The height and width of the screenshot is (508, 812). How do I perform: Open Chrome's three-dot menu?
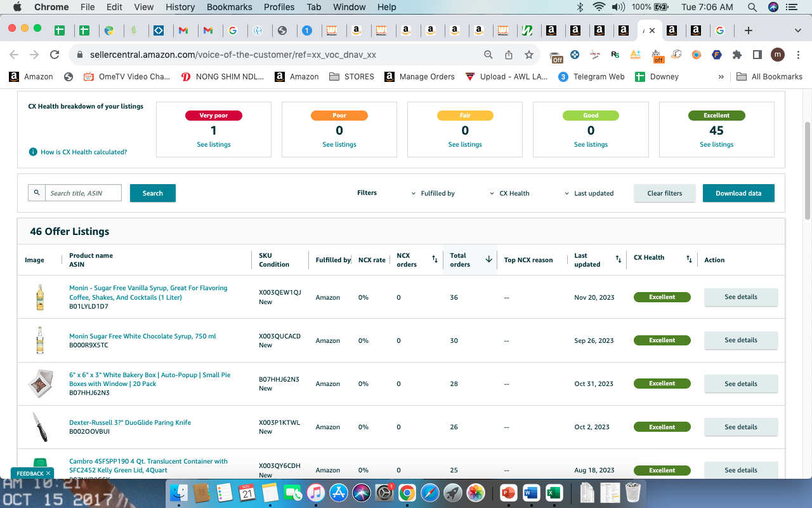click(797, 55)
